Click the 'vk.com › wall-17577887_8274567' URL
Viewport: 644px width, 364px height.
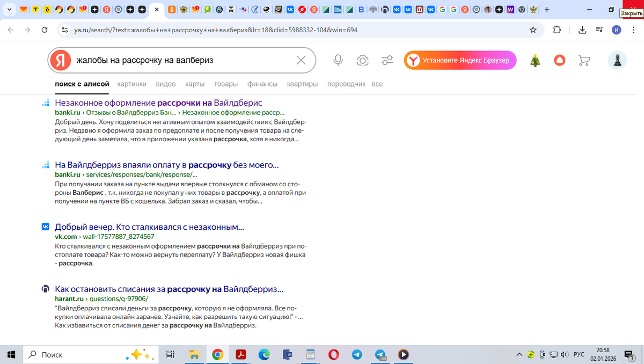click(x=105, y=236)
